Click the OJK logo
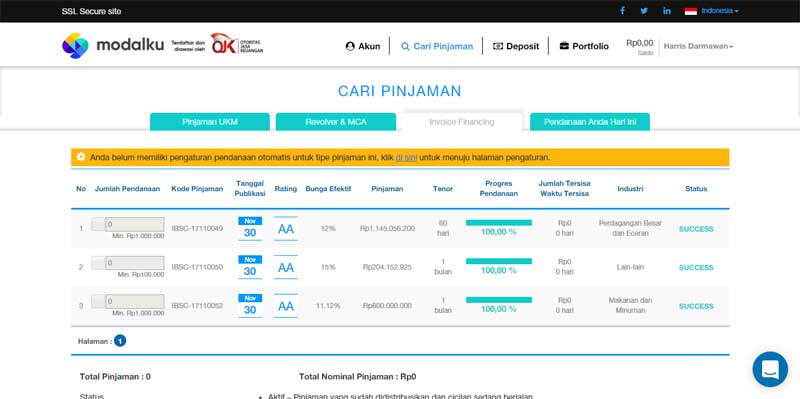800x399 pixels. click(x=237, y=44)
